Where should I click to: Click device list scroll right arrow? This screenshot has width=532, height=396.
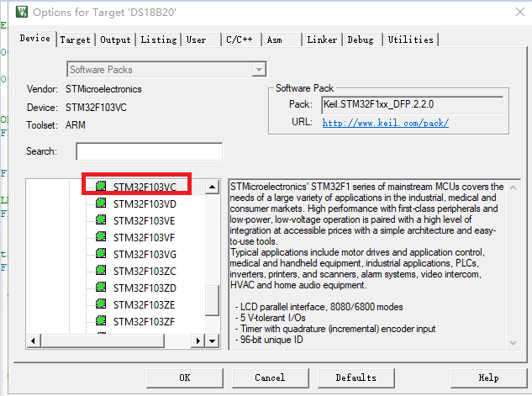click(198, 341)
